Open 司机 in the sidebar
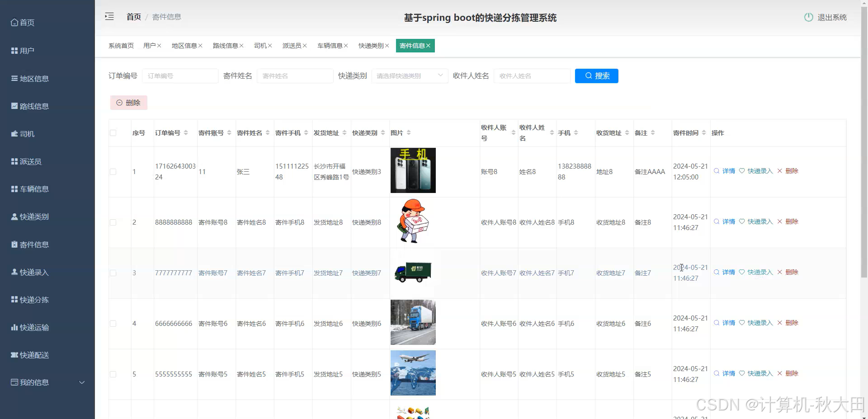This screenshot has width=868, height=419. (x=23, y=134)
